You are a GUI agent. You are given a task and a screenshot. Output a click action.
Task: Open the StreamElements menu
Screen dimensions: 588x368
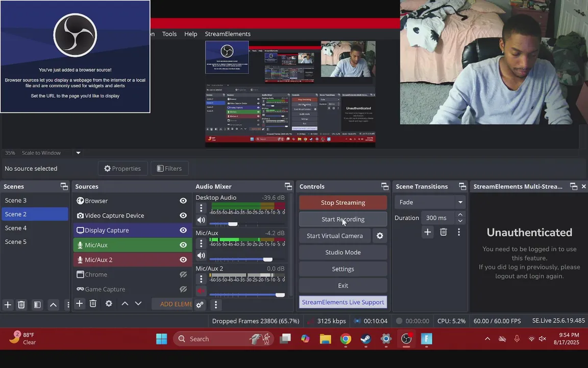tap(228, 34)
